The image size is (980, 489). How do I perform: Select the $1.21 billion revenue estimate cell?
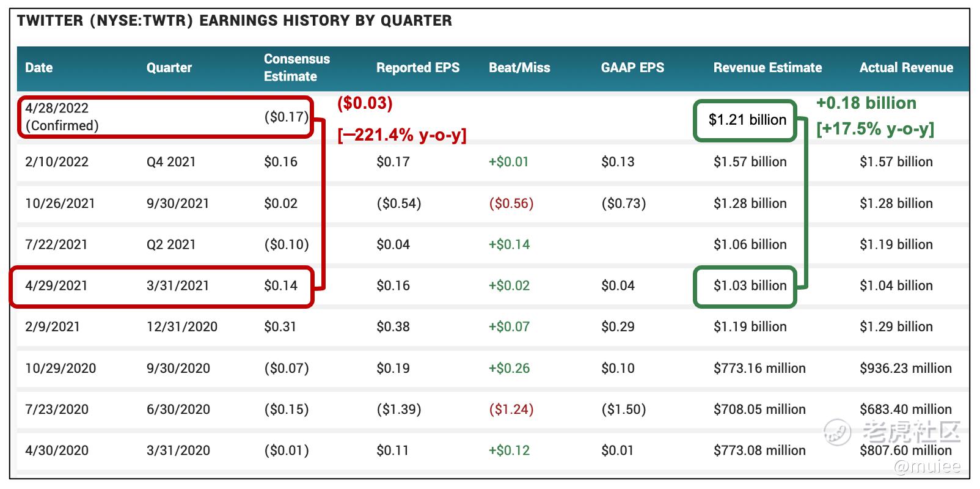[x=747, y=120]
